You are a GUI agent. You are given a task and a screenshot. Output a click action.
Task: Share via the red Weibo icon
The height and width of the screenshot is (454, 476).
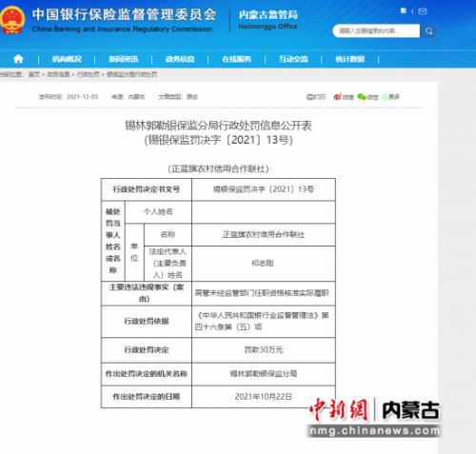tap(337, 97)
